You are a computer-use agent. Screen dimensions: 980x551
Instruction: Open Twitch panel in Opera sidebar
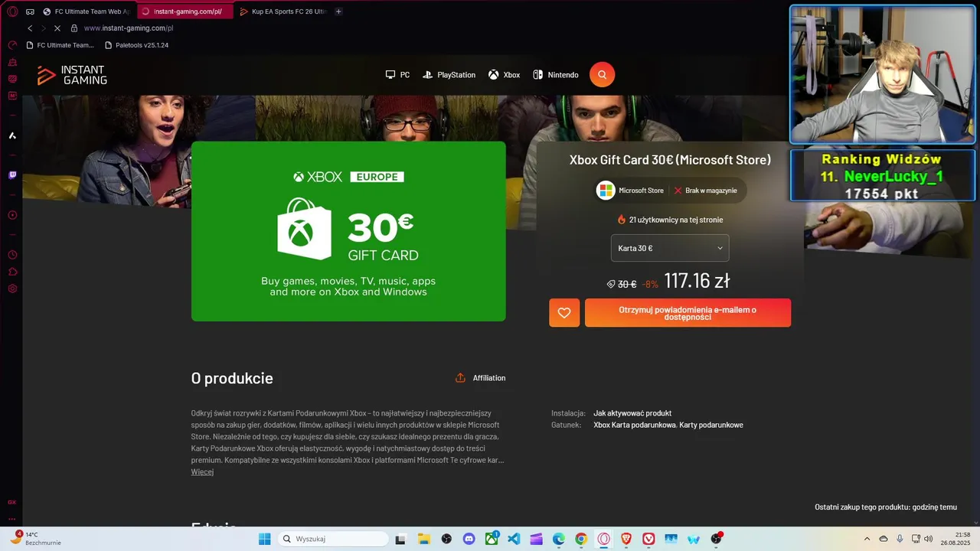click(x=12, y=175)
